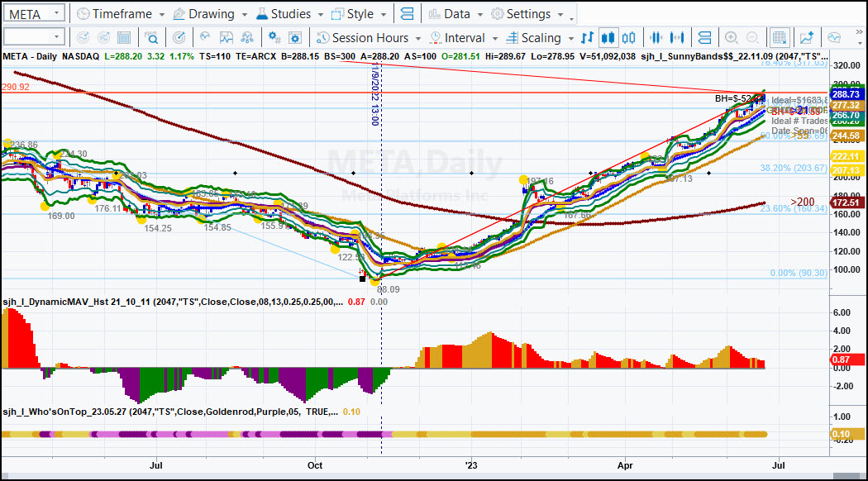Click the boxed gear settings icon
Image resolution: width=868 pixels, height=481 pixels.
point(295,38)
